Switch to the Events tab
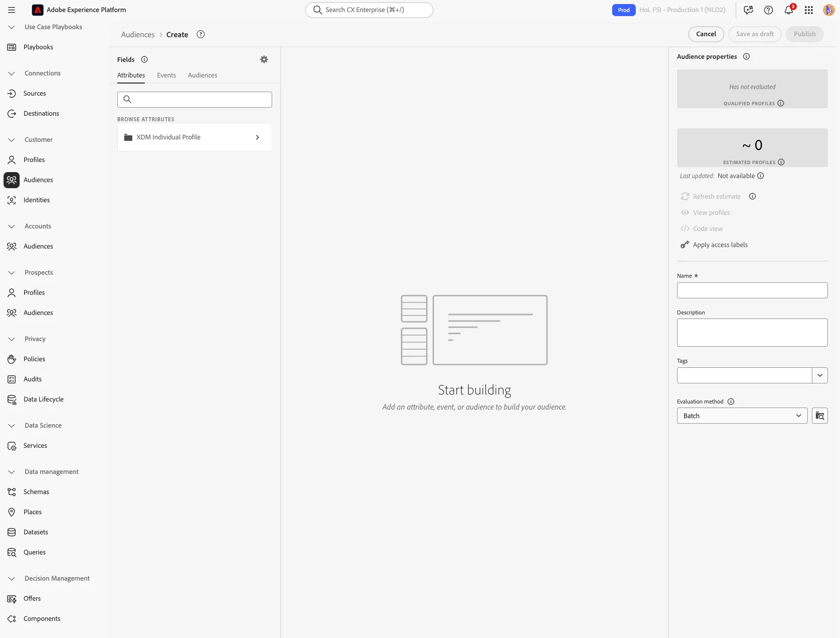This screenshot has height=638, width=840. click(166, 75)
